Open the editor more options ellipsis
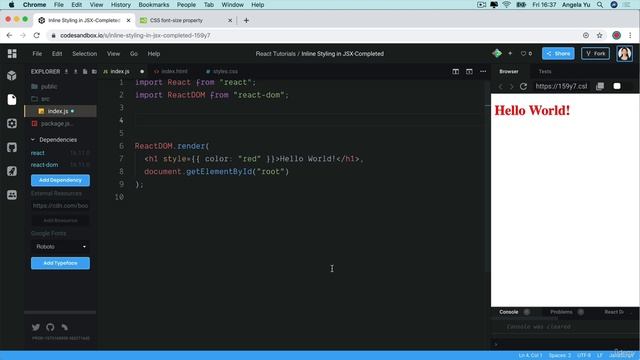640x360 pixels. 483,71
